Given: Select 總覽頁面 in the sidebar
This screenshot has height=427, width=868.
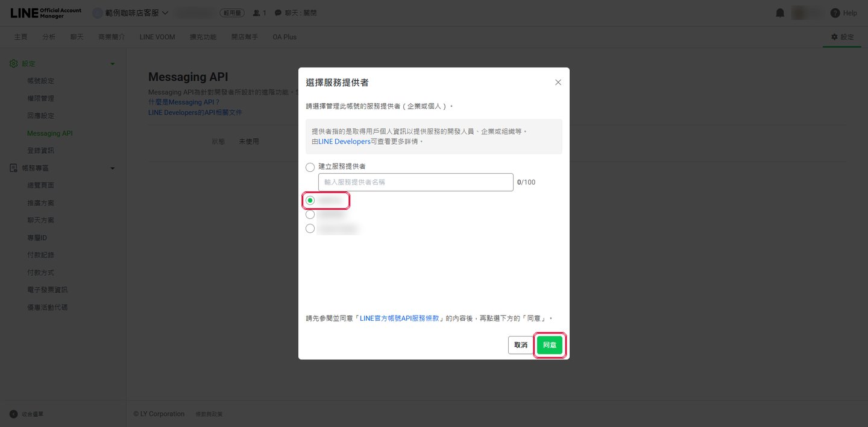Looking at the screenshot, I should coord(41,186).
